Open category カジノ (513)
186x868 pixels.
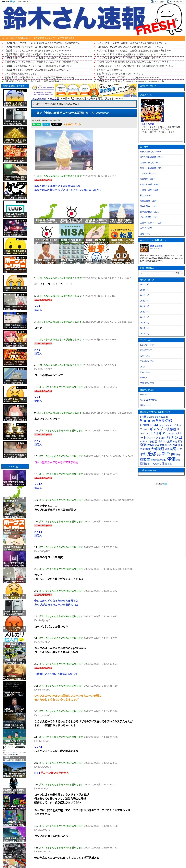146,228
